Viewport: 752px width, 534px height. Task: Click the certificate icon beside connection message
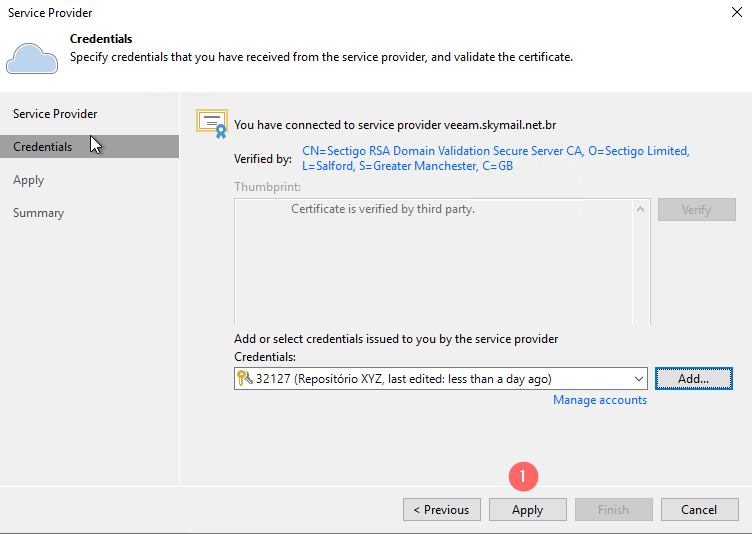[x=212, y=124]
